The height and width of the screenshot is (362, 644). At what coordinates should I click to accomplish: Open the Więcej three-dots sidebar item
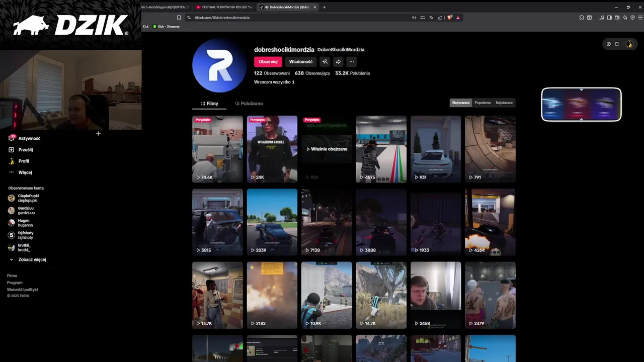coord(11,172)
